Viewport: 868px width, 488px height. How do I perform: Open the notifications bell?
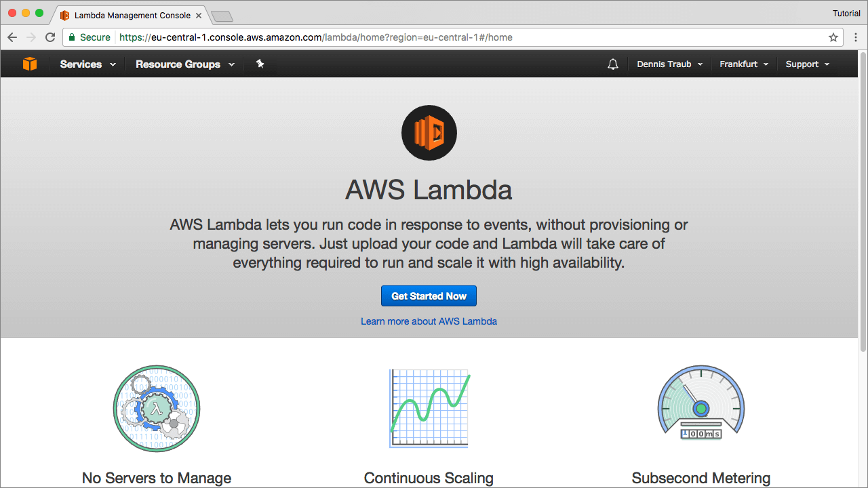(613, 64)
